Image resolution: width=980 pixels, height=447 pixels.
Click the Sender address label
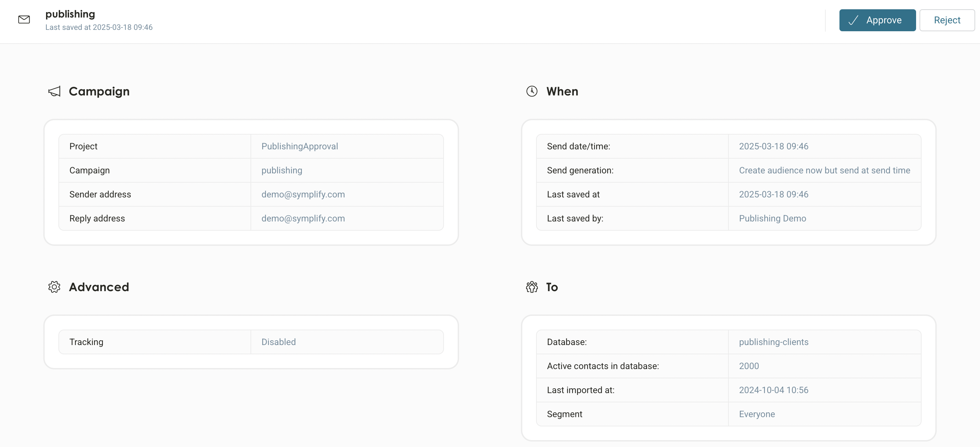click(x=100, y=194)
